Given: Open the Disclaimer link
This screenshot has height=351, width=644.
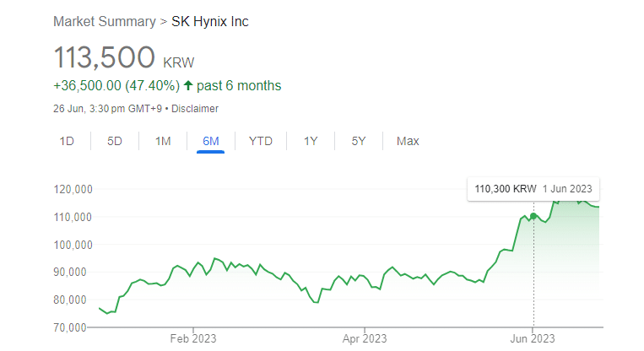Looking at the screenshot, I should [195, 109].
